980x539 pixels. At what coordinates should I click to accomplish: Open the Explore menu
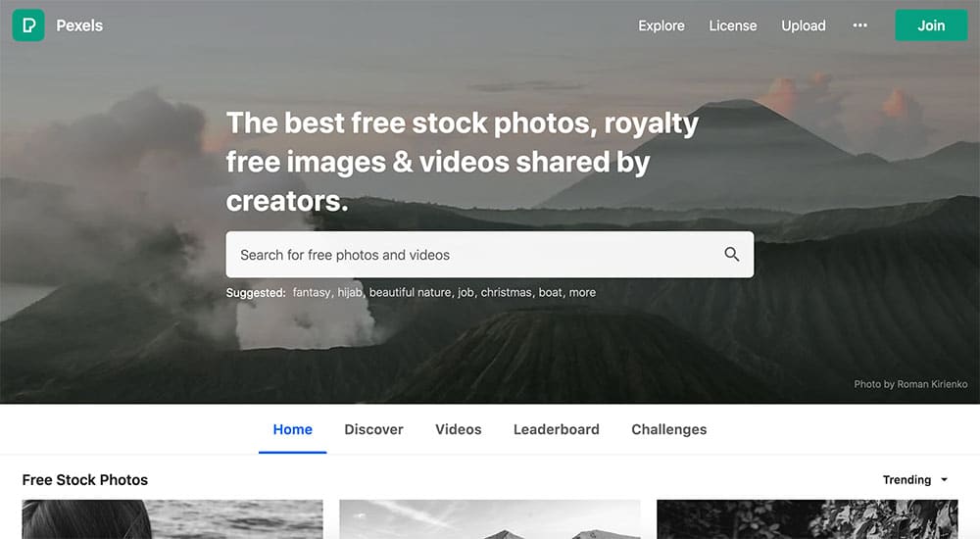(x=661, y=25)
